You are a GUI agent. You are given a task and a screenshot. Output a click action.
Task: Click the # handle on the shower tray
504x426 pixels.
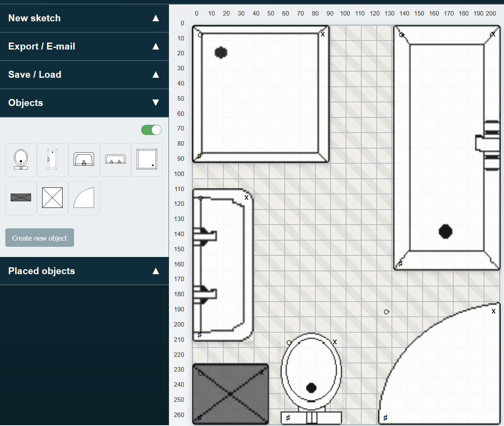199,156
